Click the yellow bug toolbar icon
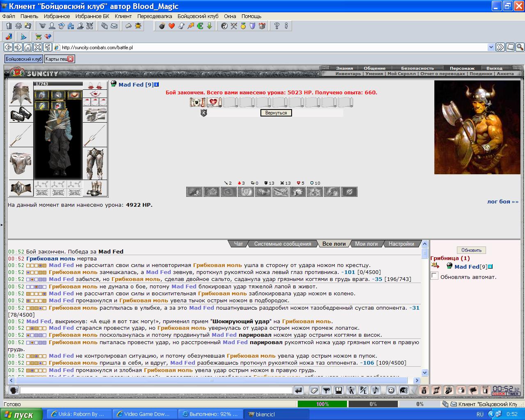The image size is (525, 420). [x=138, y=26]
